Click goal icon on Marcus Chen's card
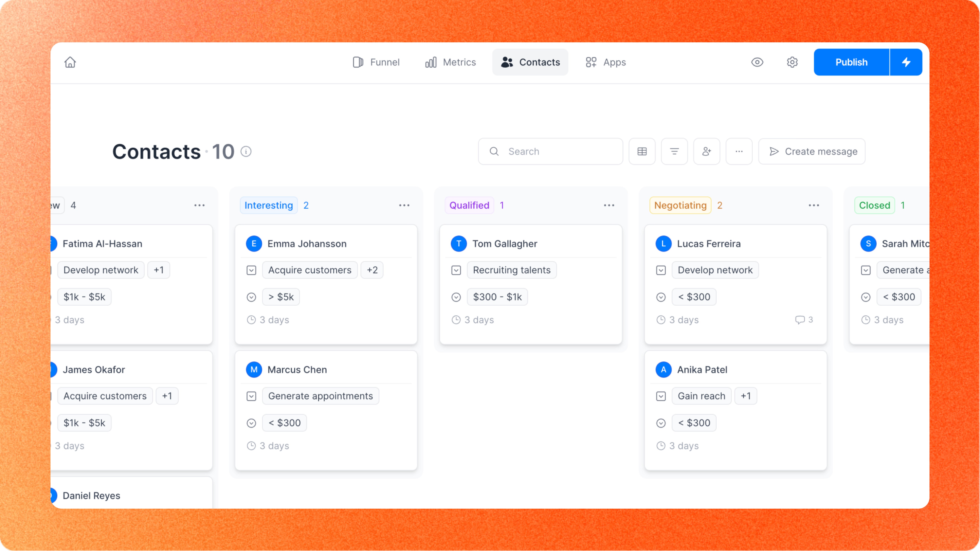This screenshot has height=551, width=980. coord(251,396)
